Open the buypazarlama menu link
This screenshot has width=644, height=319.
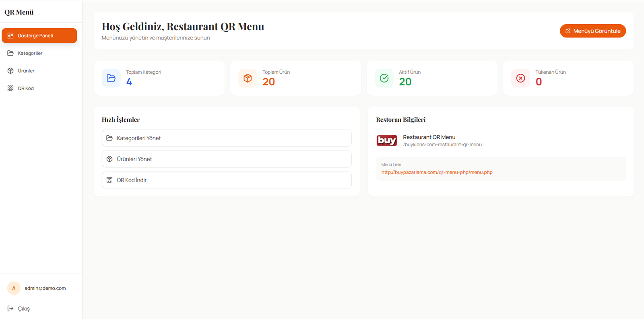point(437,172)
